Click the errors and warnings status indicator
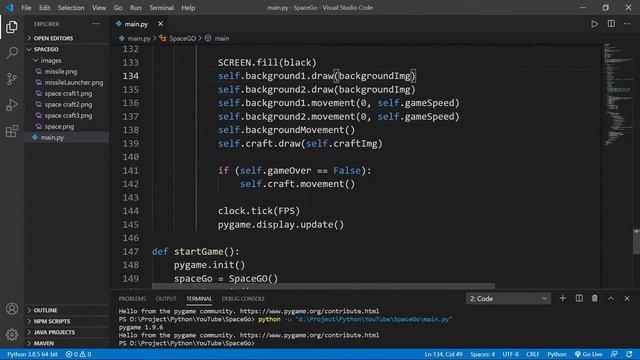This screenshot has height=360, width=640. click(78, 354)
